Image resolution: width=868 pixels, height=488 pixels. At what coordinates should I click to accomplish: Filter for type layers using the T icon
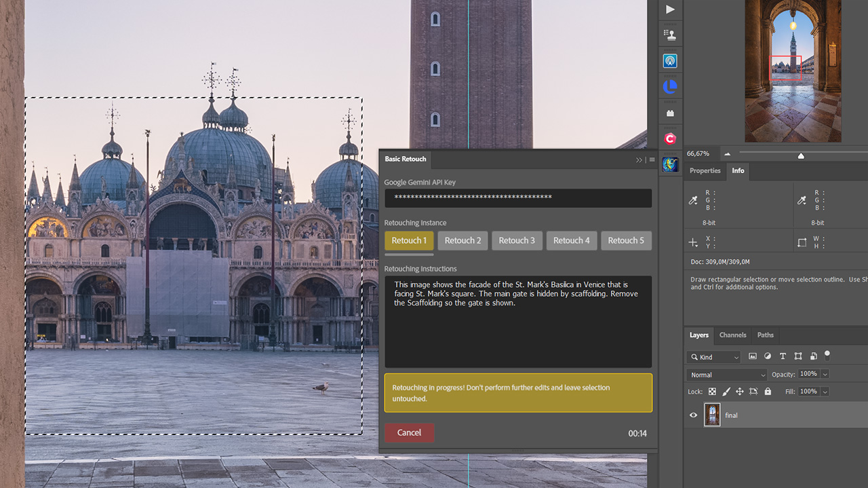tap(783, 356)
